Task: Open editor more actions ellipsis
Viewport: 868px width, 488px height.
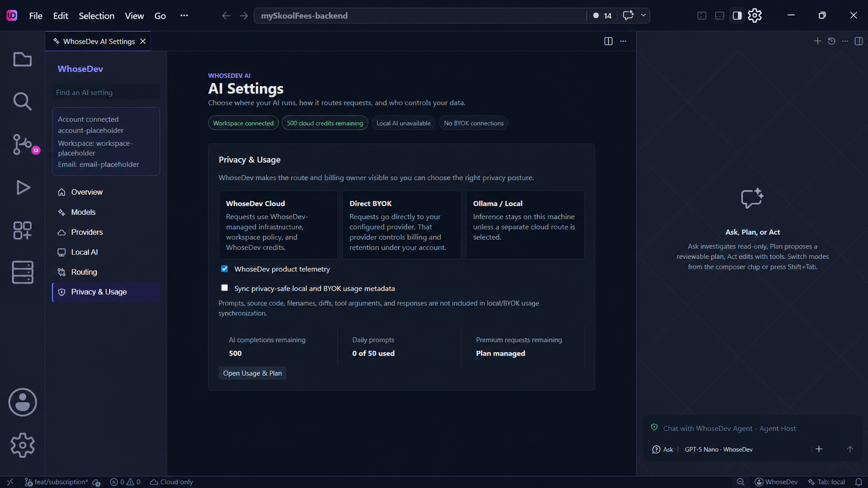Action: [x=623, y=41]
